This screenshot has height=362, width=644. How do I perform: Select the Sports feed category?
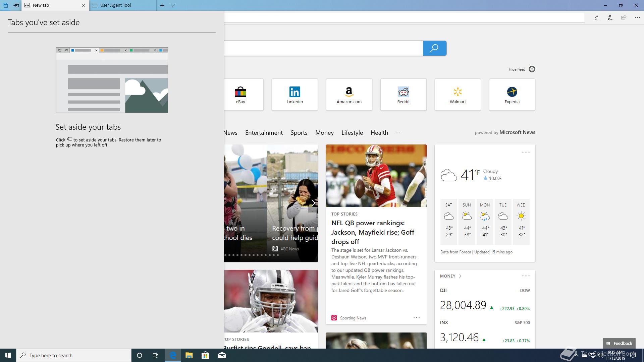point(299,133)
